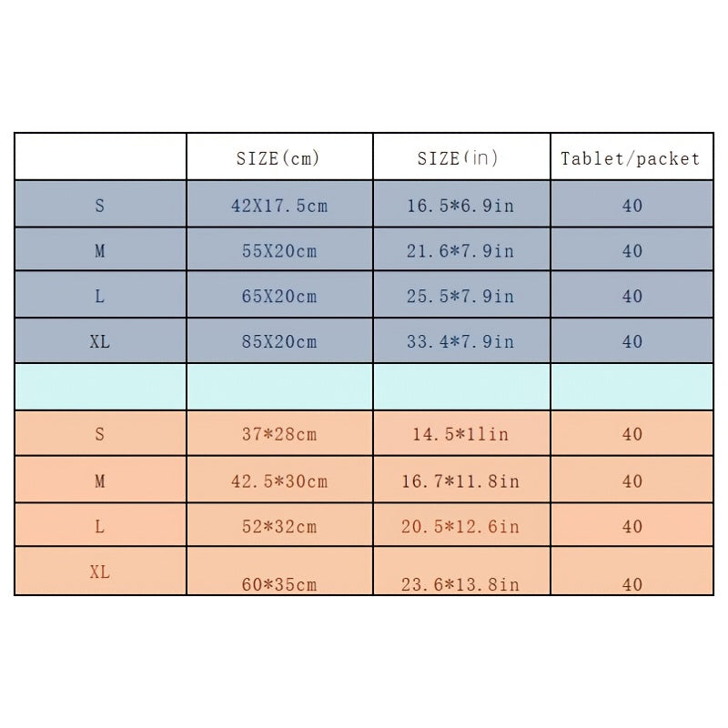Image resolution: width=728 pixels, height=728 pixels.
Task: Select the 25.5*7.9in cell
Action: (460, 297)
